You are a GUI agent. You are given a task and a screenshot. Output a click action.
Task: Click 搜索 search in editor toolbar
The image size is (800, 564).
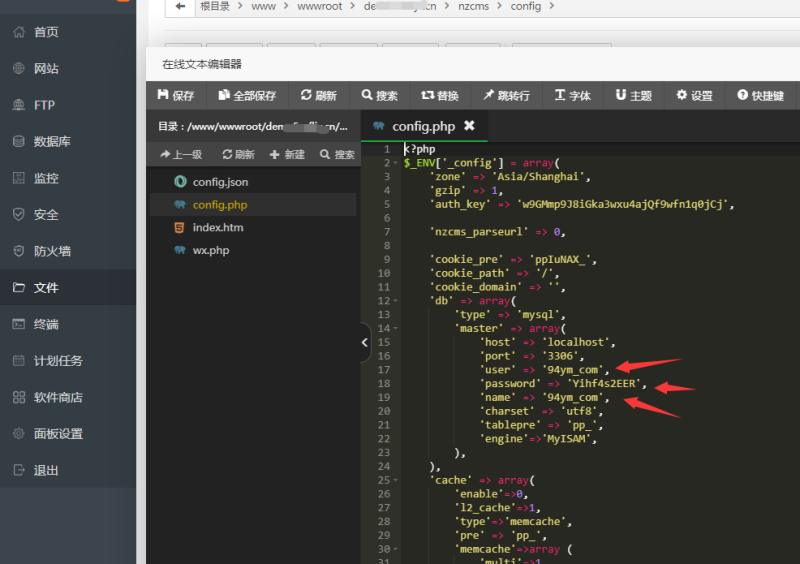[380, 95]
